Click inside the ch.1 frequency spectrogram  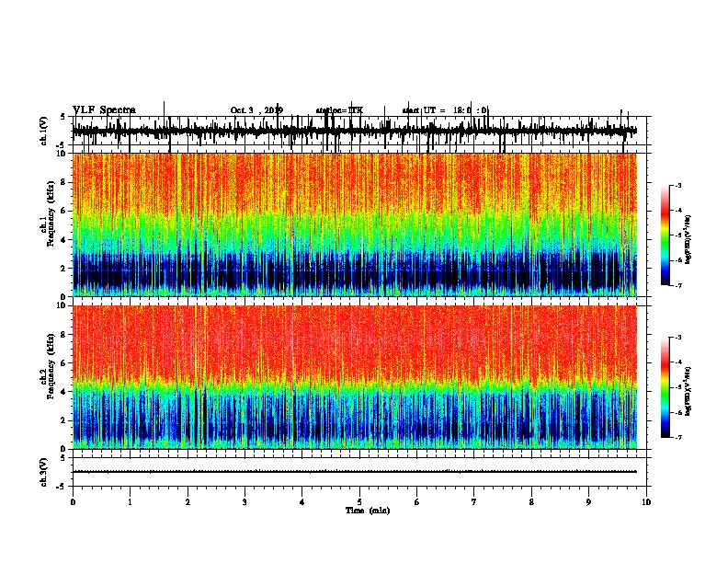coord(359,224)
